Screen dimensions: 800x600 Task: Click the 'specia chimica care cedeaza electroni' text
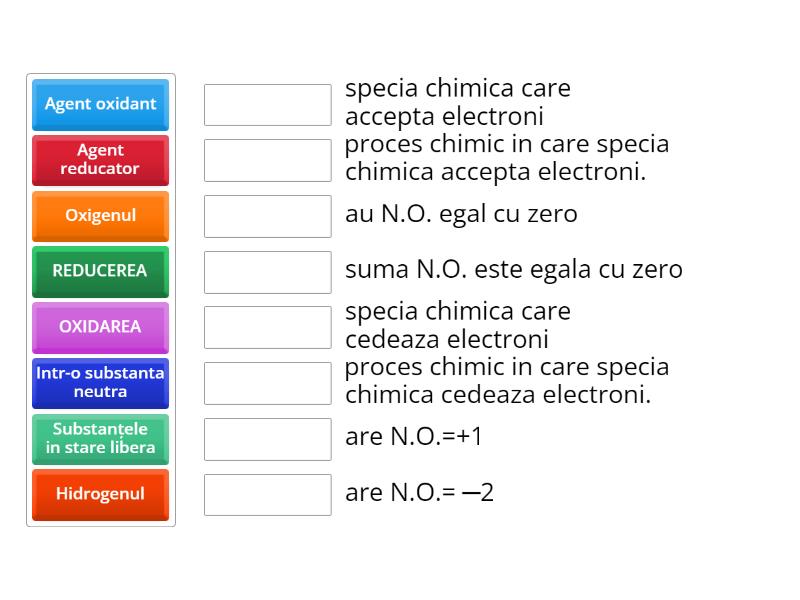[x=458, y=326]
